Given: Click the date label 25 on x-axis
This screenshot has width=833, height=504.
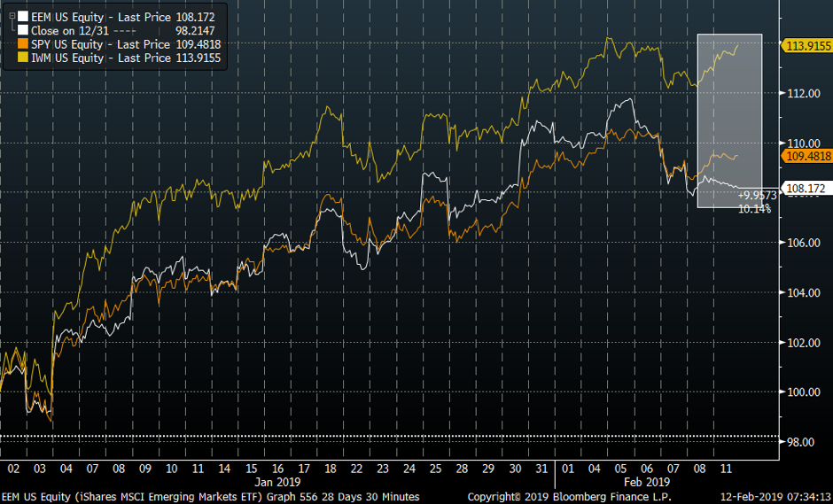Looking at the screenshot, I should click(x=436, y=469).
